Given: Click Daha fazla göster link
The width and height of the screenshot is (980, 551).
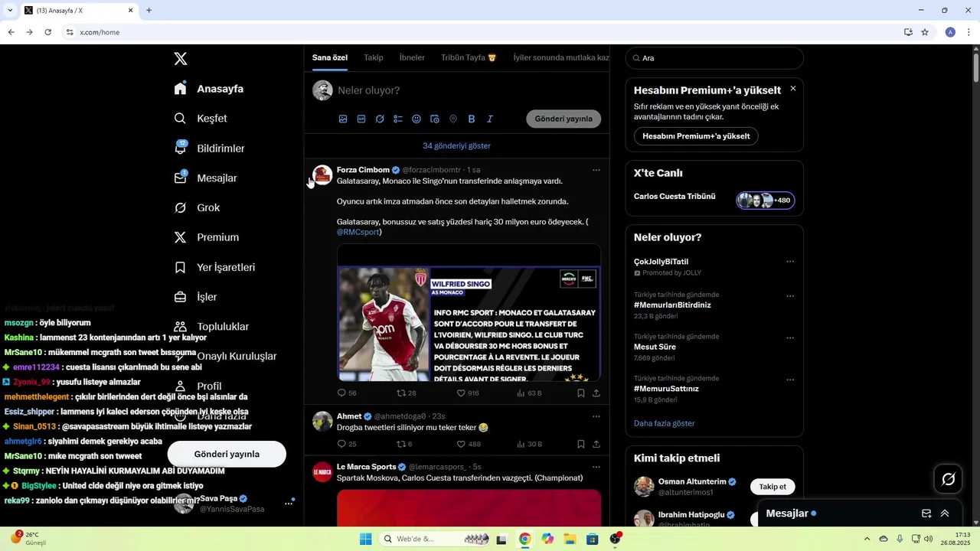Looking at the screenshot, I should 665,423.
